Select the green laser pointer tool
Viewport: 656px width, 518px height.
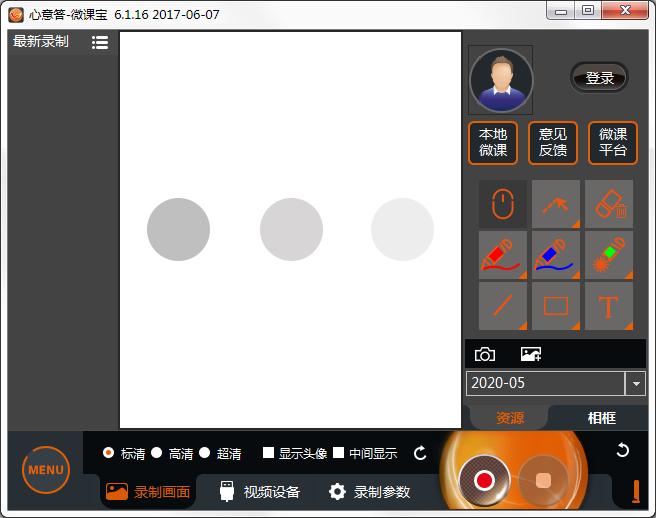point(609,255)
